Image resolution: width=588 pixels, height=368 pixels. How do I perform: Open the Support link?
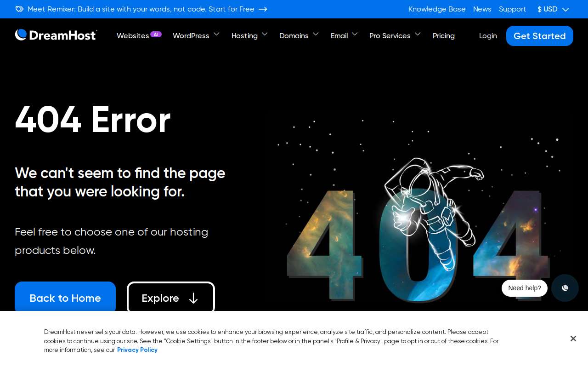click(512, 9)
